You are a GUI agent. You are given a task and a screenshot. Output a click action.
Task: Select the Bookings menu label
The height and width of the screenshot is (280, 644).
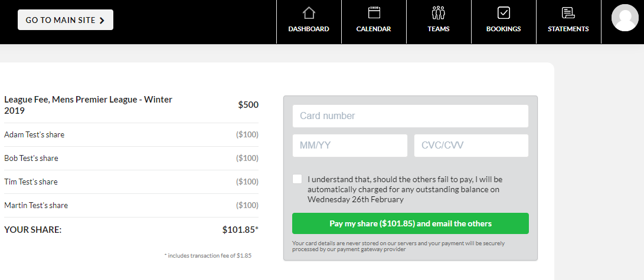(x=504, y=29)
